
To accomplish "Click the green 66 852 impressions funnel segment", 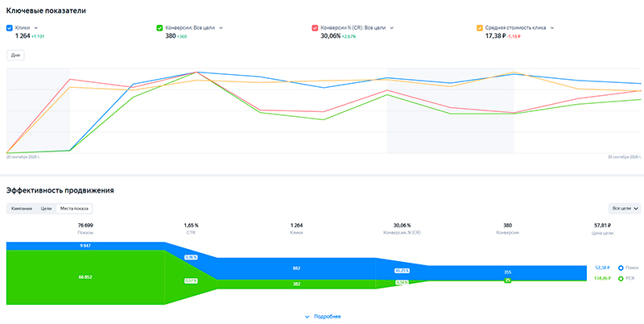I will tap(85, 277).
